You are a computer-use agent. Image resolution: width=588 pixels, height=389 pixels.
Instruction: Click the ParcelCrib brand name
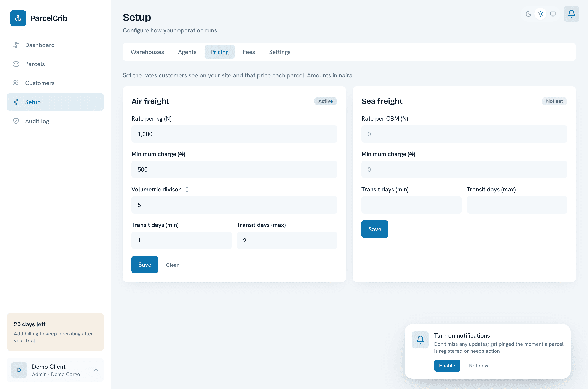click(x=49, y=18)
